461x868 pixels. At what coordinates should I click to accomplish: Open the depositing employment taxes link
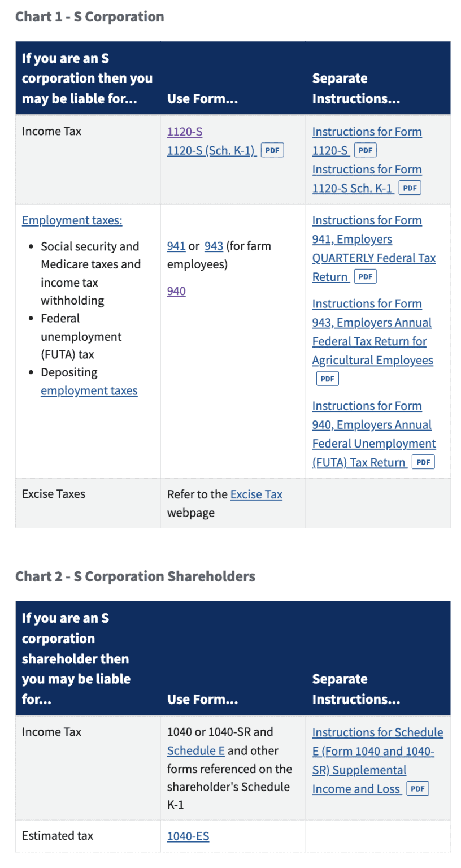click(89, 390)
